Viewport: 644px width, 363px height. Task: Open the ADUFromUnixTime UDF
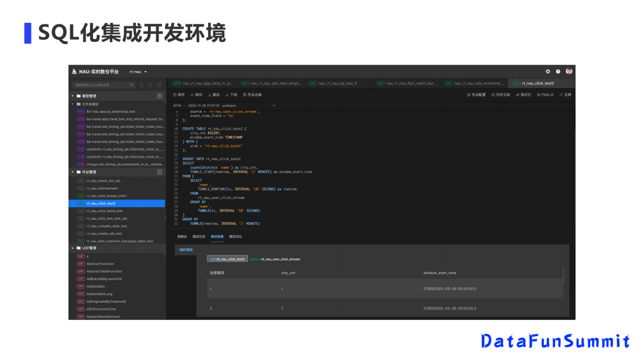[x=101, y=309]
